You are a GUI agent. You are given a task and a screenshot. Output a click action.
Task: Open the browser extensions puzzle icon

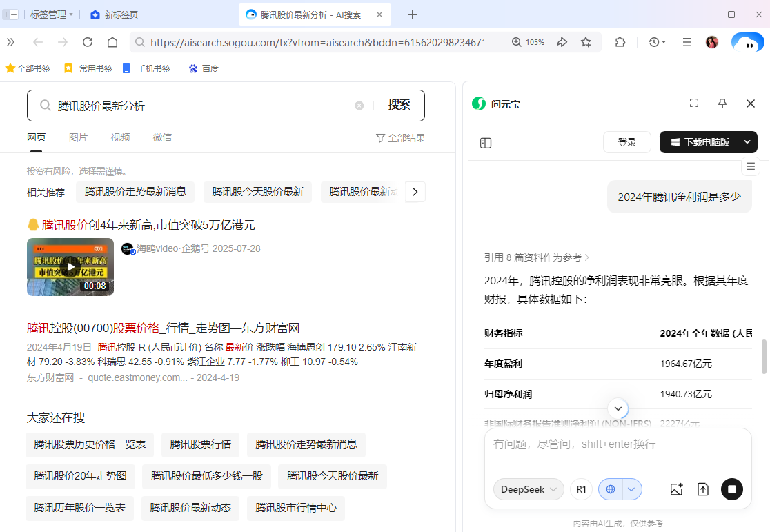pos(620,41)
